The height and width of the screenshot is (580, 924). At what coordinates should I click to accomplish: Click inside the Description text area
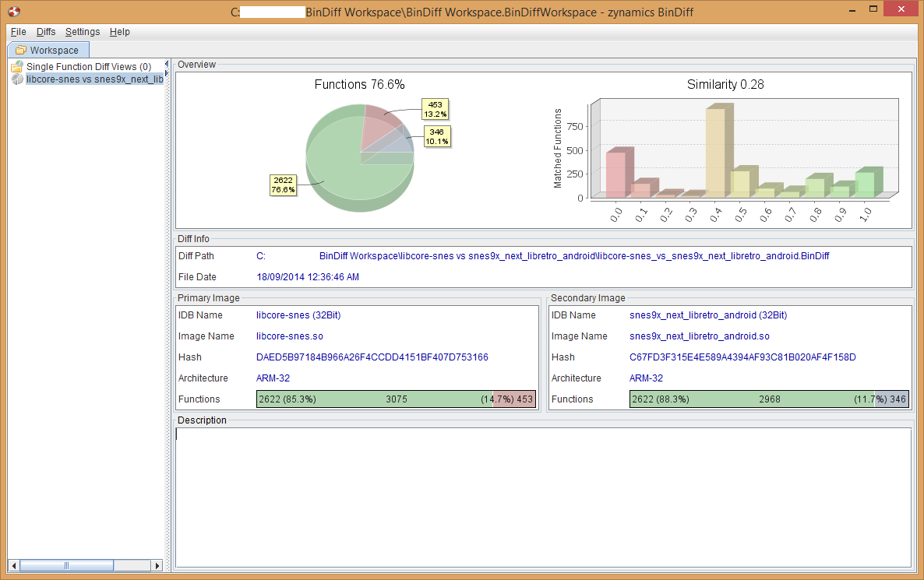tap(543, 497)
